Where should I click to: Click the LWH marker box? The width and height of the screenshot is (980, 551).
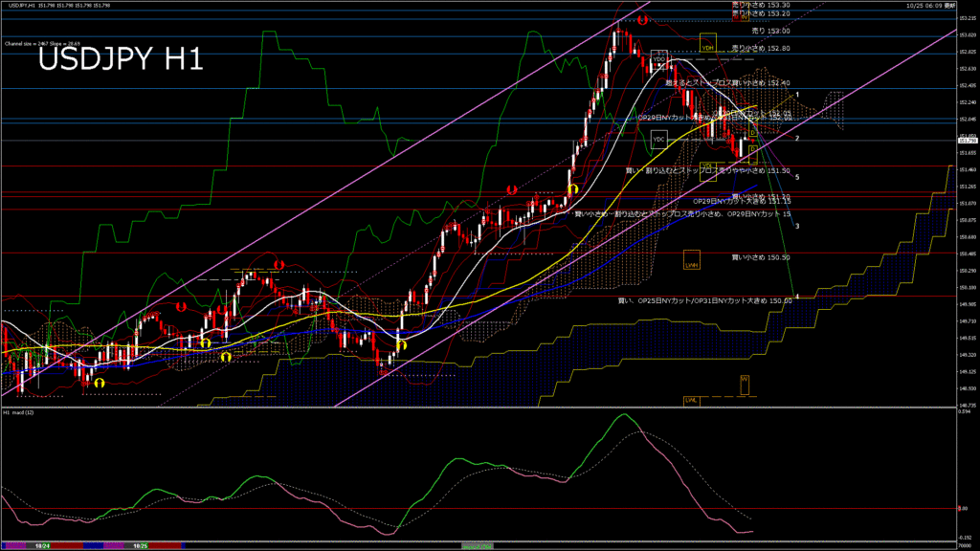(x=691, y=259)
